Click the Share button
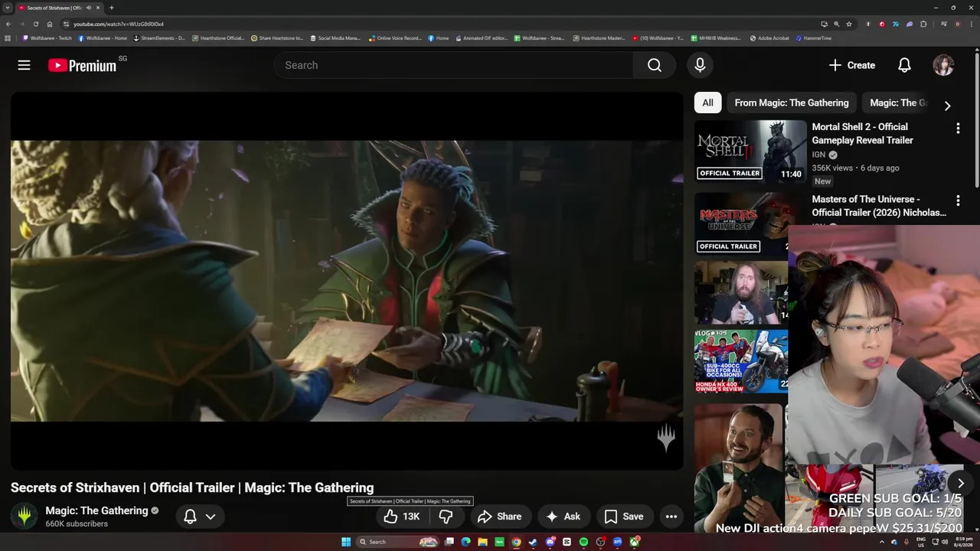Viewport: 980px width, 551px height. coord(499,517)
